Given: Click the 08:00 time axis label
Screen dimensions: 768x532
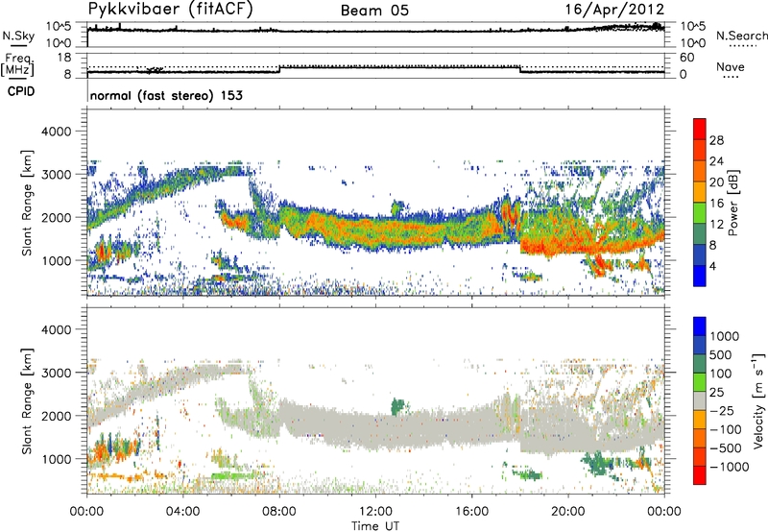Looking at the screenshot, I should (279, 512).
